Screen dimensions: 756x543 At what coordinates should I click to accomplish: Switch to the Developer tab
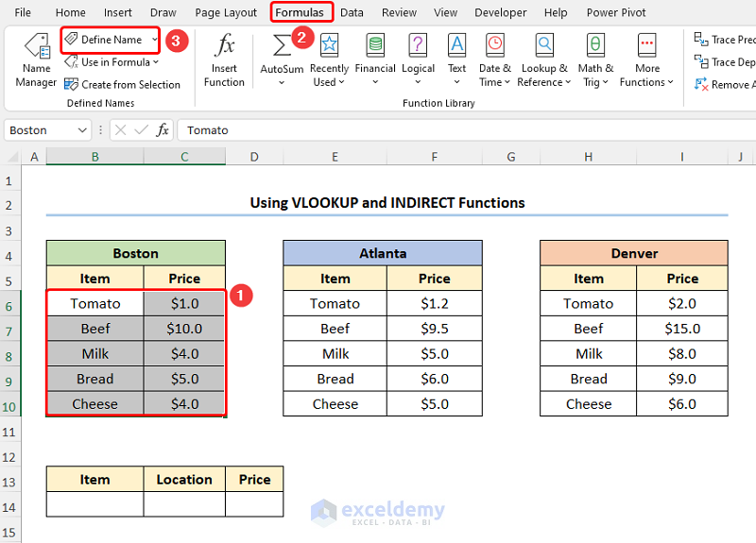click(501, 12)
